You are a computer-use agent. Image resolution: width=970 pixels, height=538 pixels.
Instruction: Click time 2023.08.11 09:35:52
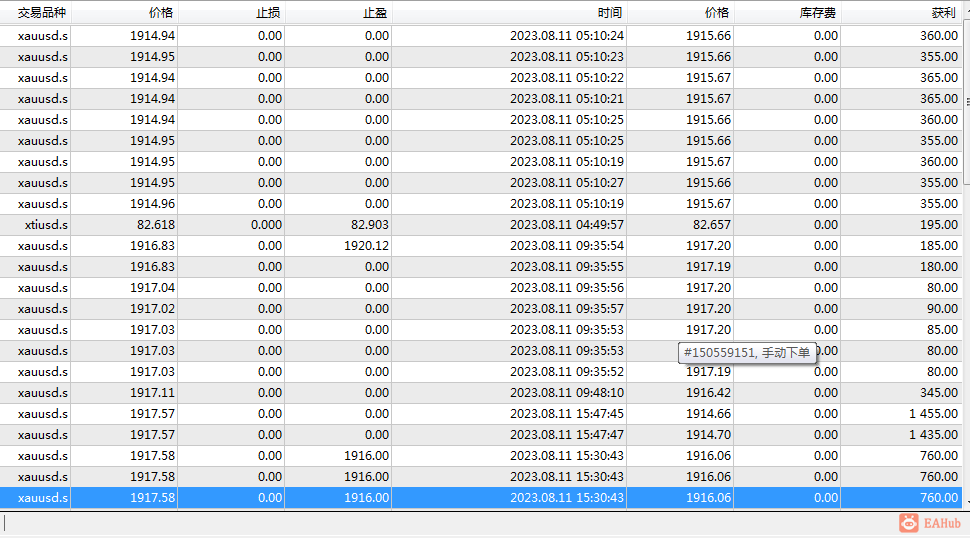point(567,372)
